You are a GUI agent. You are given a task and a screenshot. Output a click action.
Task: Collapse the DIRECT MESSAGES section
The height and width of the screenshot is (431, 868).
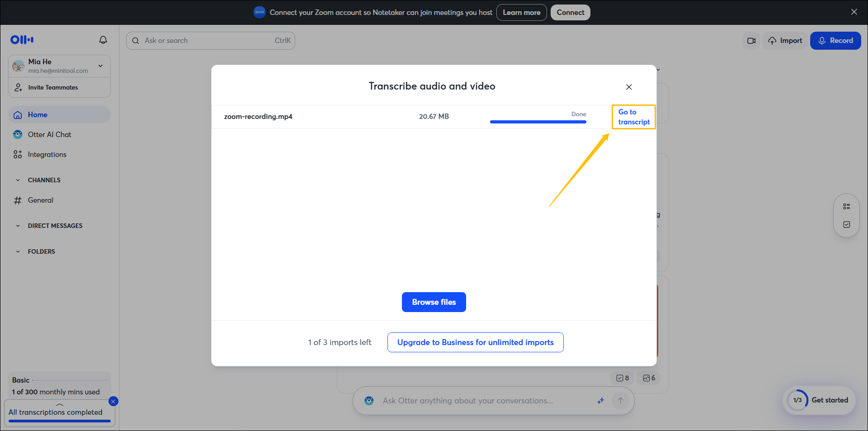click(18, 225)
